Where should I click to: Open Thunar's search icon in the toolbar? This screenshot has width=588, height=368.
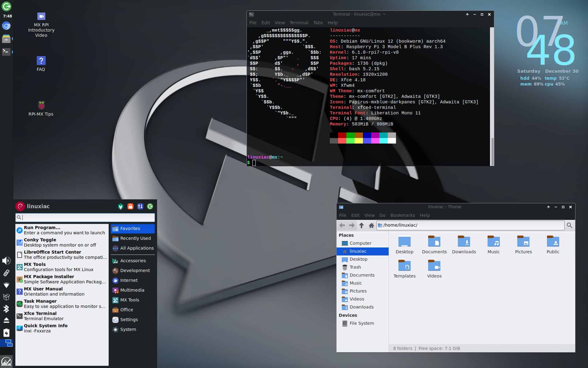coord(570,225)
